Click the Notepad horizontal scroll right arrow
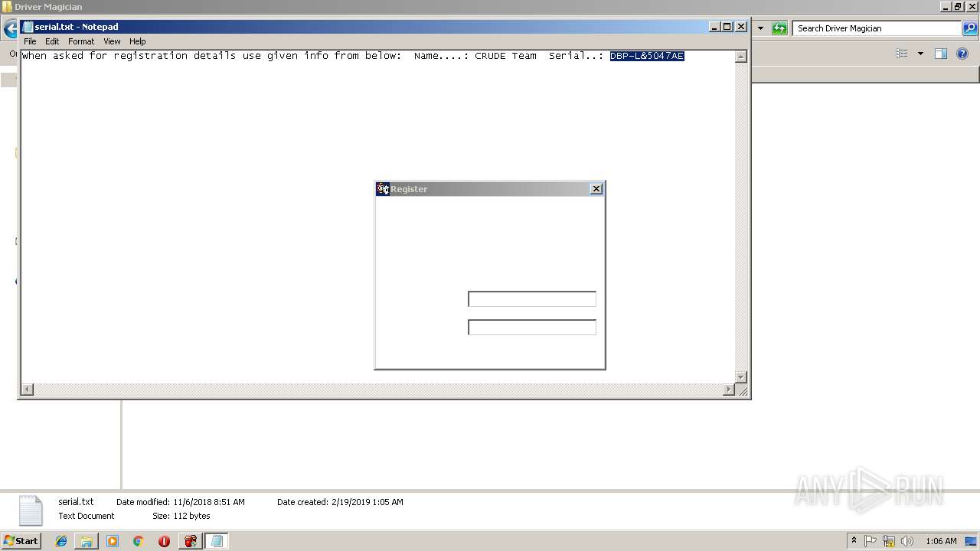Image resolution: width=980 pixels, height=551 pixels. pyautogui.click(x=729, y=390)
